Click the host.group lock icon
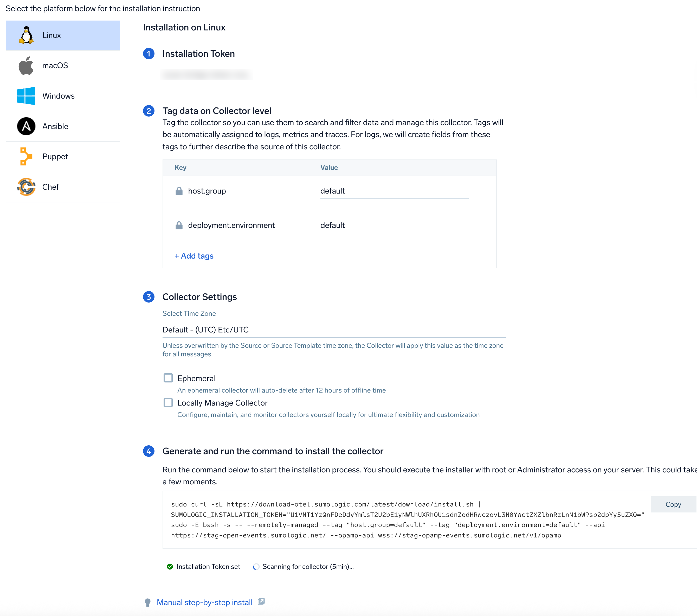This screenshot has height=616, width=697. point(179,191)
